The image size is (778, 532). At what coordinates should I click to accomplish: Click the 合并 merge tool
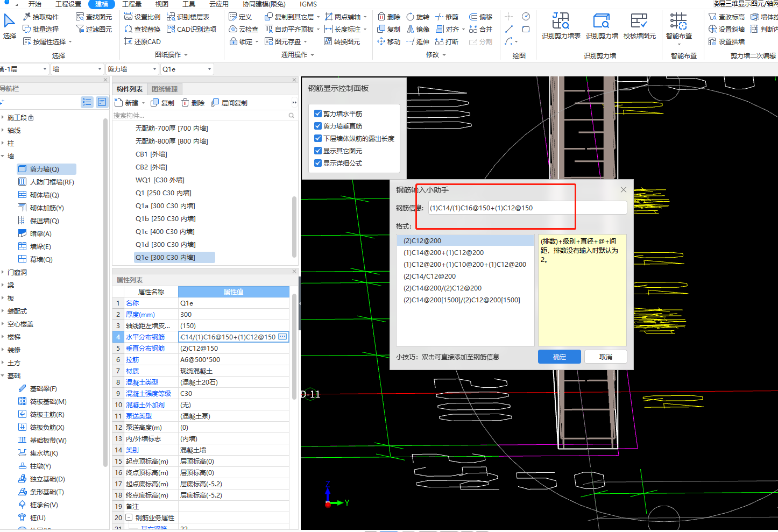coord(480,29)
